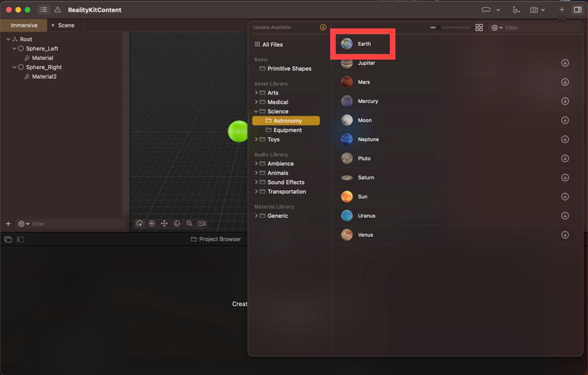This screenshot has height=375, width=588.
Task: Download the Moon asset
Action: pyautogui.click(x=565, y=120)
